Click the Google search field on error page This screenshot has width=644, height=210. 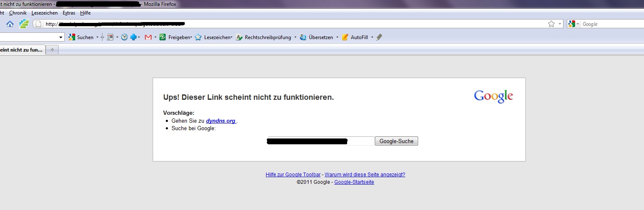[321, 141]
